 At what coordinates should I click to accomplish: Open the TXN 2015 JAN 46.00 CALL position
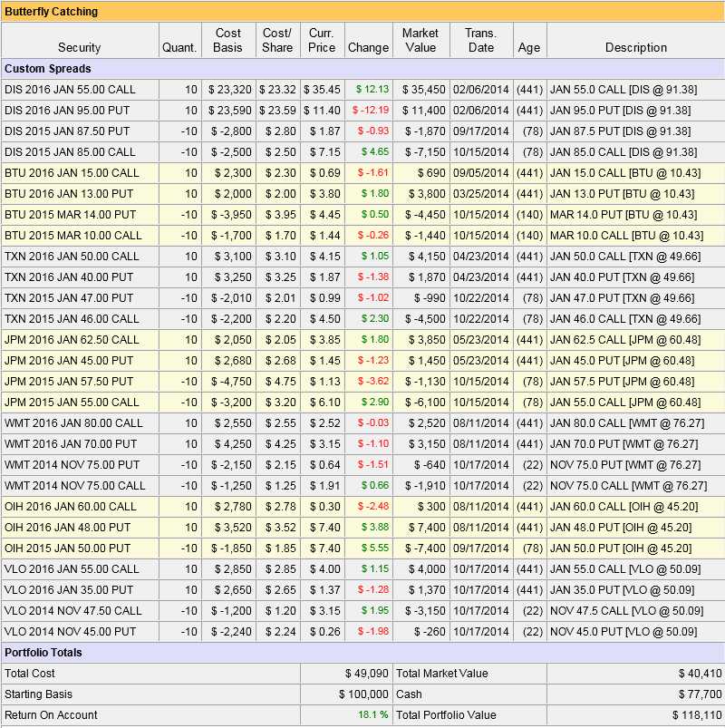tap(72, 318)
